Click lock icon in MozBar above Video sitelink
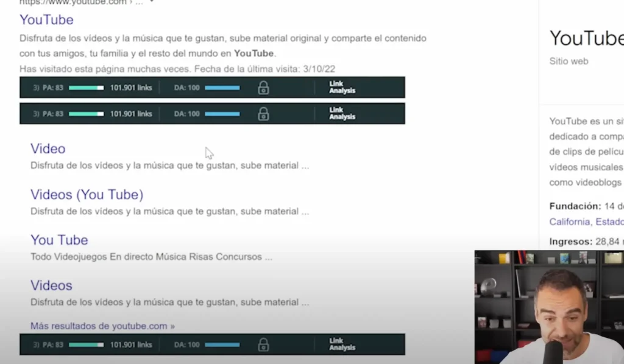The width and height of the screenshot is (624, 364). click(x=263, y=114)
